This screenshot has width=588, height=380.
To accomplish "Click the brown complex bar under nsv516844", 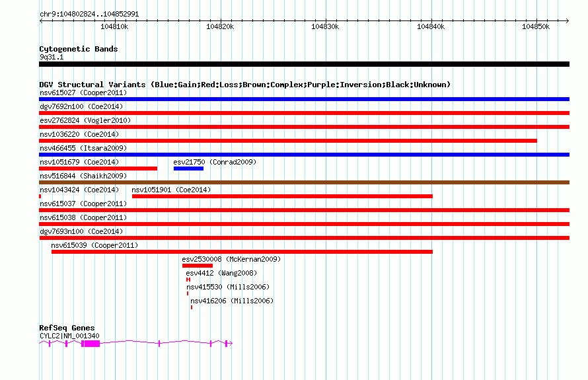I will 304,182.
